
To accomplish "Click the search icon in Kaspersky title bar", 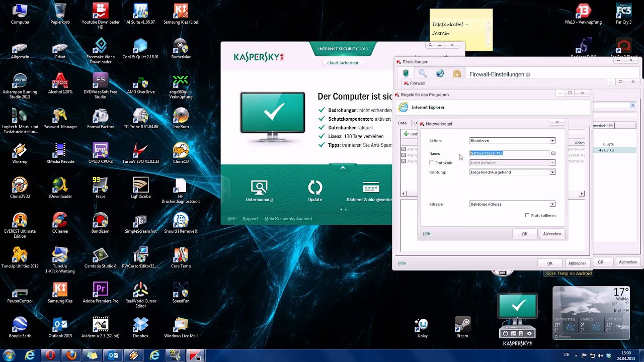I will pos(430,45).
